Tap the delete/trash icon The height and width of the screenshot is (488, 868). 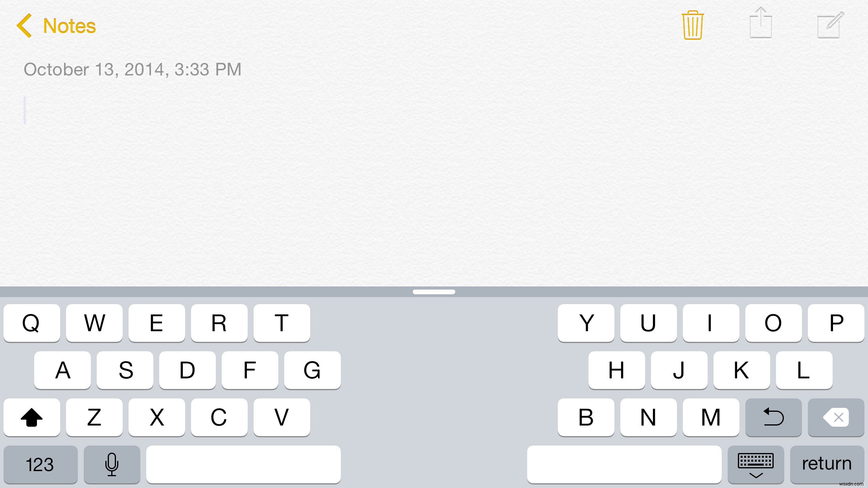pyautogui.click(x=693, y=25)
